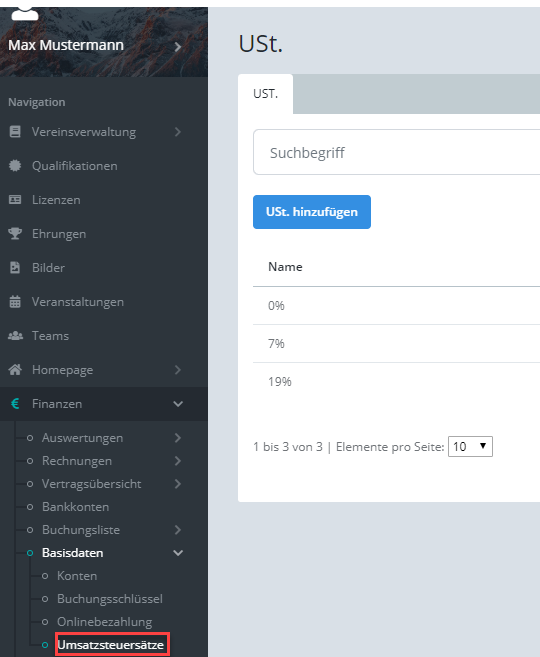540x657 pixels.
Task: Open the Bankkonten link
Action: 75,507
